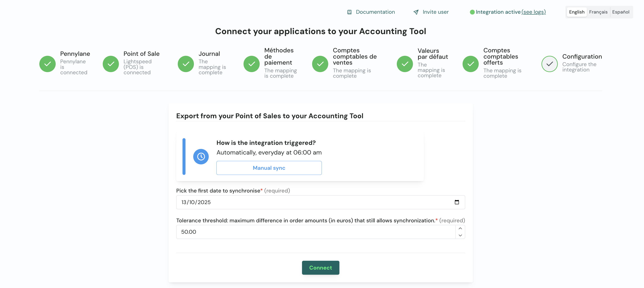
Task: Click Comptes comptables offerts checkmark icon
Action: click(x=471, y=64)
